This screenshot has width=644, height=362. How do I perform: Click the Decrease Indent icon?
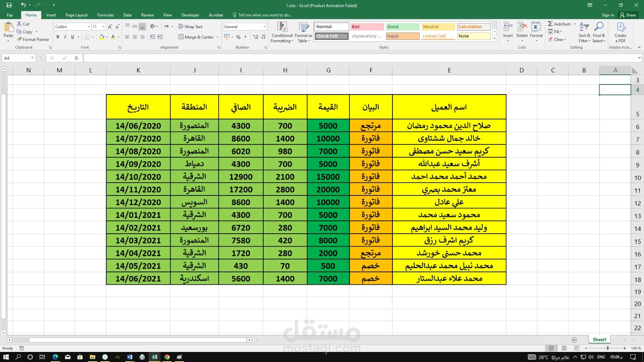coord(152,37)
